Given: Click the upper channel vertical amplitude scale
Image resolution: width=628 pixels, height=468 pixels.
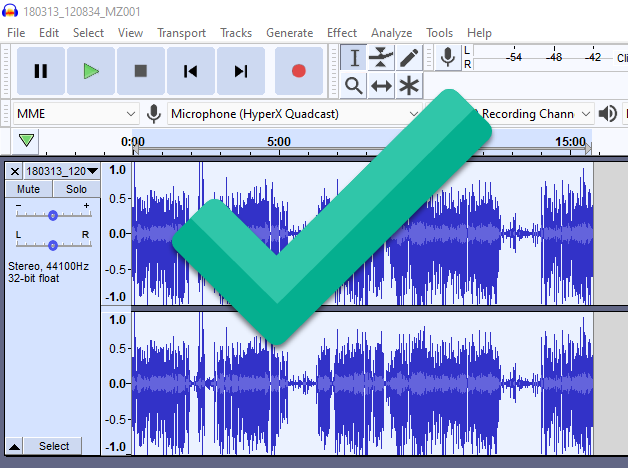Looking at the screenshot, I should click(x=117, y=233).
